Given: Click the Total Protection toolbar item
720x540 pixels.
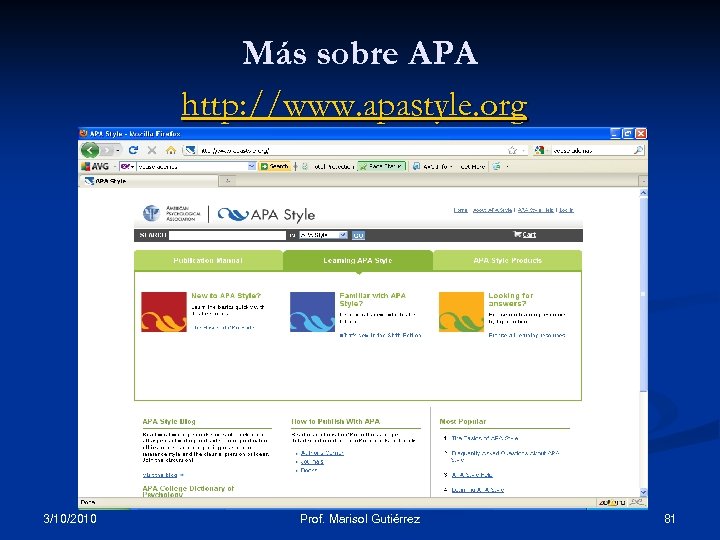Looking at the screenshot, I should tap(329, 167).
